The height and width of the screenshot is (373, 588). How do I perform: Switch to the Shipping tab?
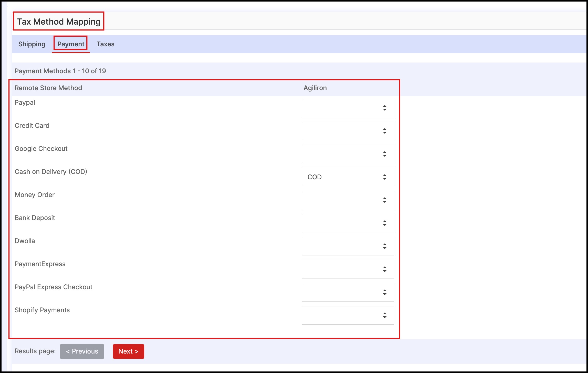tap(32, 44)
